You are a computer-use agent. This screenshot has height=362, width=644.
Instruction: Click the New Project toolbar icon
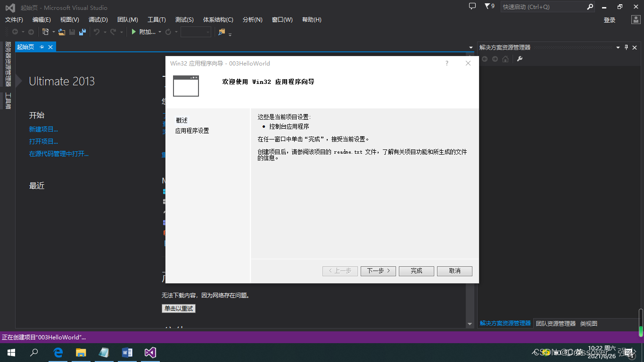click(x=46, y=32)
